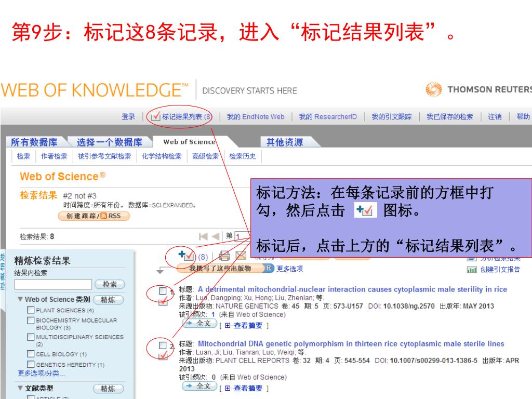The image size is (532, 399).
Task: Open 我的引文跟踪 link
Action: tap(392, 117)
